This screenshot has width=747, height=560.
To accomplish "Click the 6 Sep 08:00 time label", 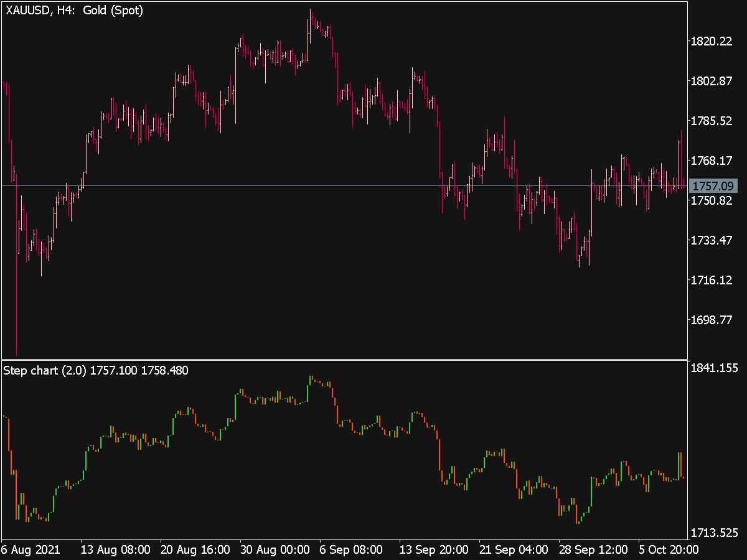I will 351,550.
